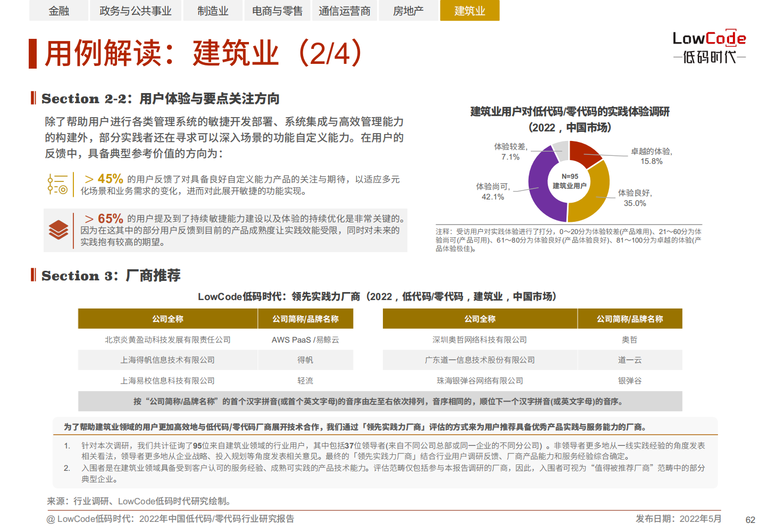Click the left table 公司简称/品牌名称 header
The image size is (768, 532).
click(x=305, y=319)
